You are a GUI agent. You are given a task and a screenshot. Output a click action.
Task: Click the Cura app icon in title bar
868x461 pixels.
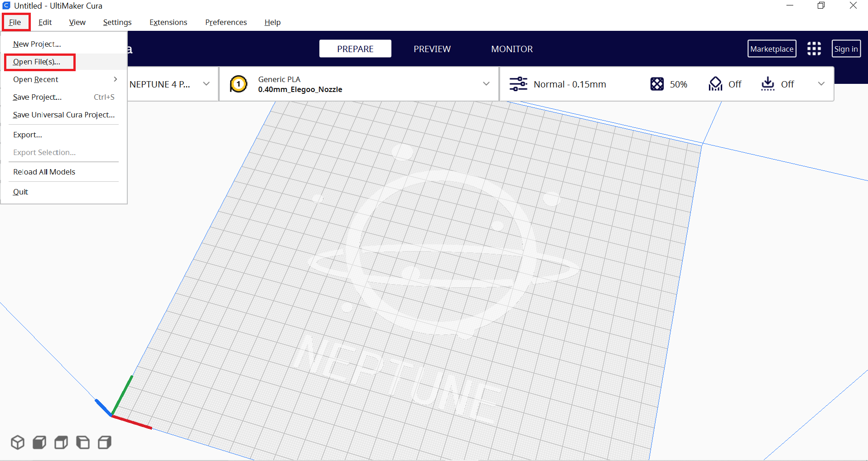6,5
